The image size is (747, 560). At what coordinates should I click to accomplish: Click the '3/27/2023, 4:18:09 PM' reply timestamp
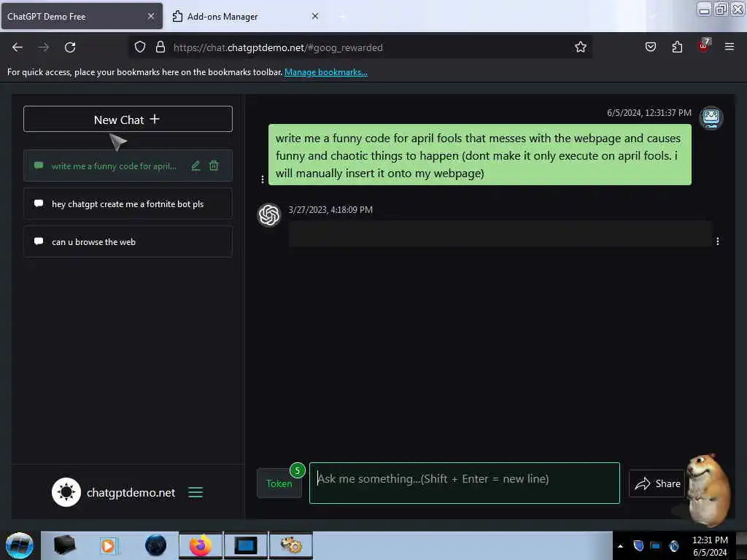pos(330,210)
